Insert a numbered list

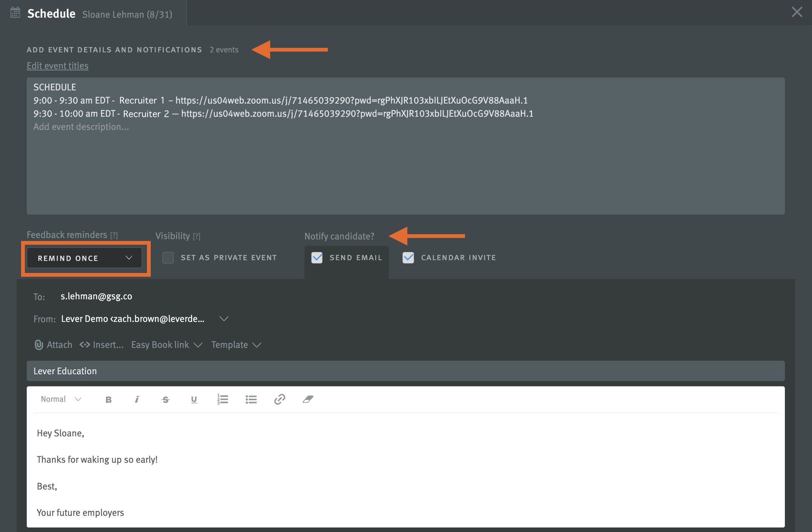pos(223,399)
